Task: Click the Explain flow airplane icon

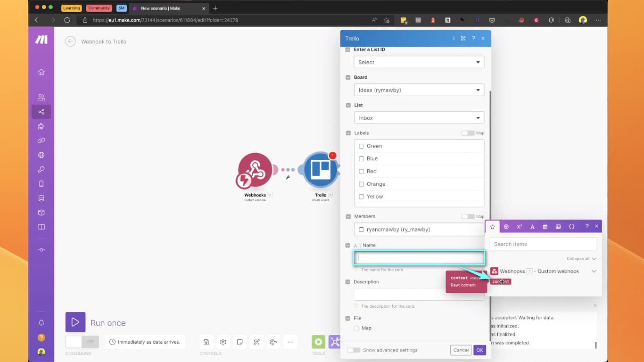Action: tap(273, 342)
